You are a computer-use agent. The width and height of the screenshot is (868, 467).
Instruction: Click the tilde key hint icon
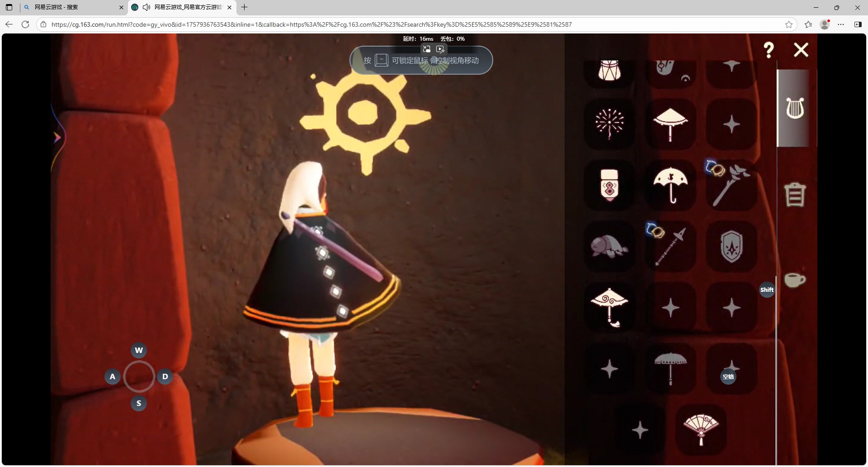382,60
